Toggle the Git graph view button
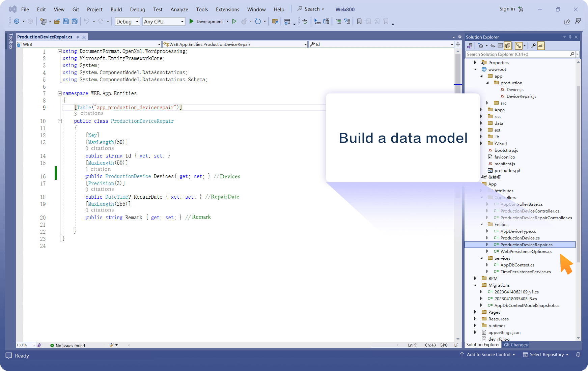The height and width of the screenshot is (371, 588). coord(519,46)
